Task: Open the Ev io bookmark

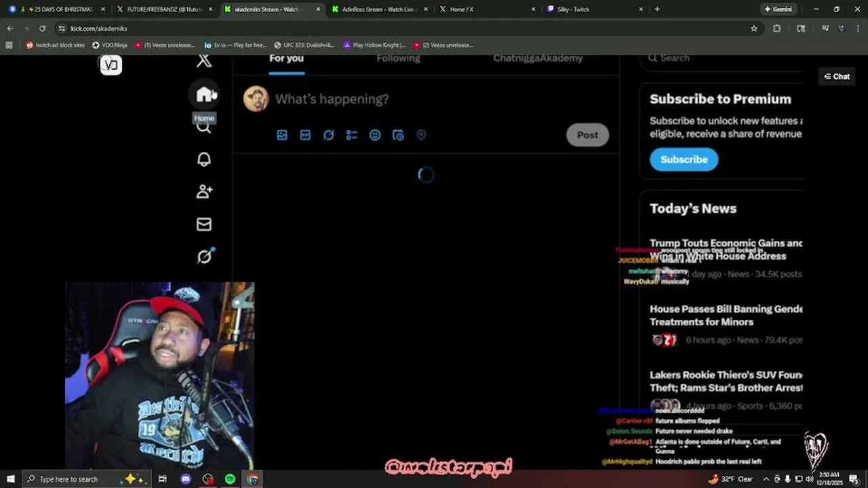Action: pyautogui.click(x=236, y=45)
